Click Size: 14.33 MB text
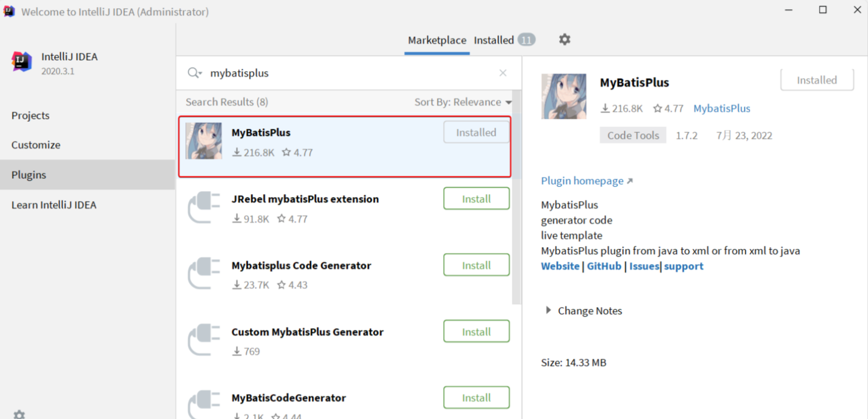 tap(574, 362)
